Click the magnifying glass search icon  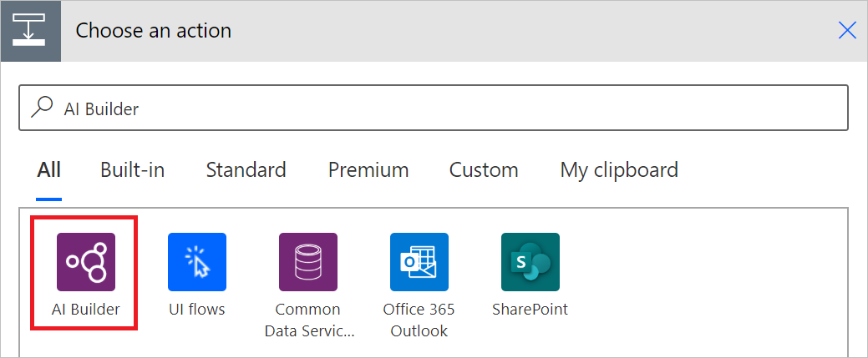pos(40,108)
